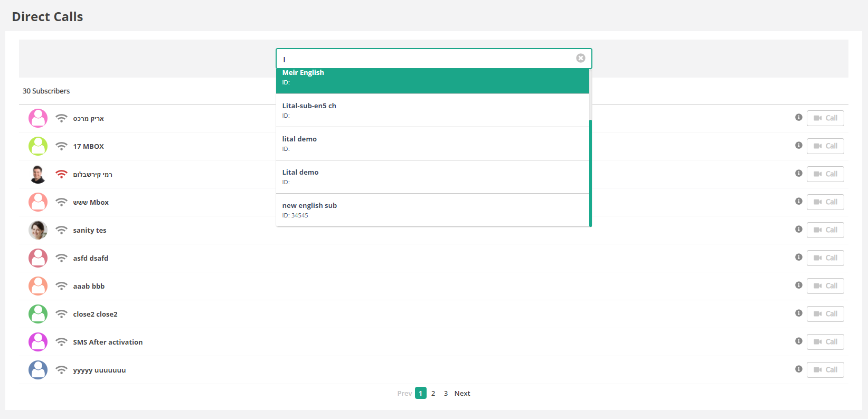Pick the lowercase lital demo suggestion
The height and width of the screenshot is (419, 868).
(432, 144)
